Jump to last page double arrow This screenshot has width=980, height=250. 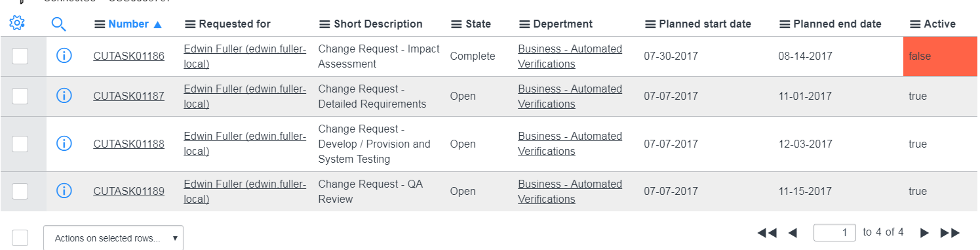pyautogui.click(x=950, y=232)
